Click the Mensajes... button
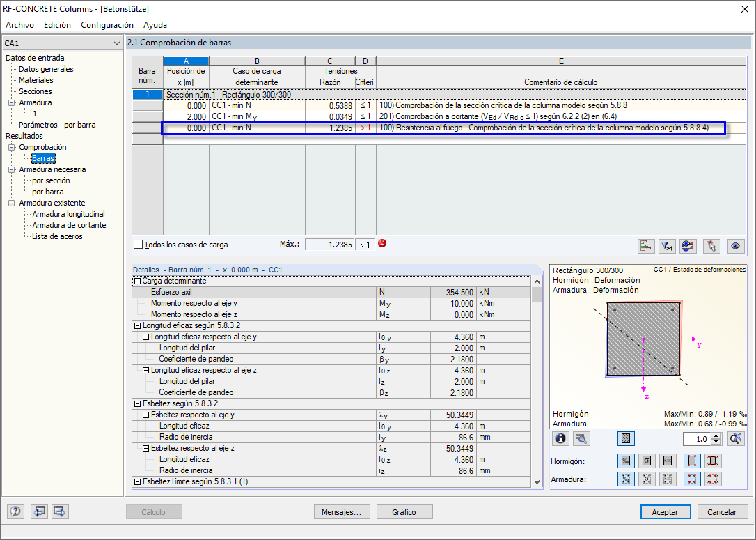The image size is (756, 540). click(341, 512)
